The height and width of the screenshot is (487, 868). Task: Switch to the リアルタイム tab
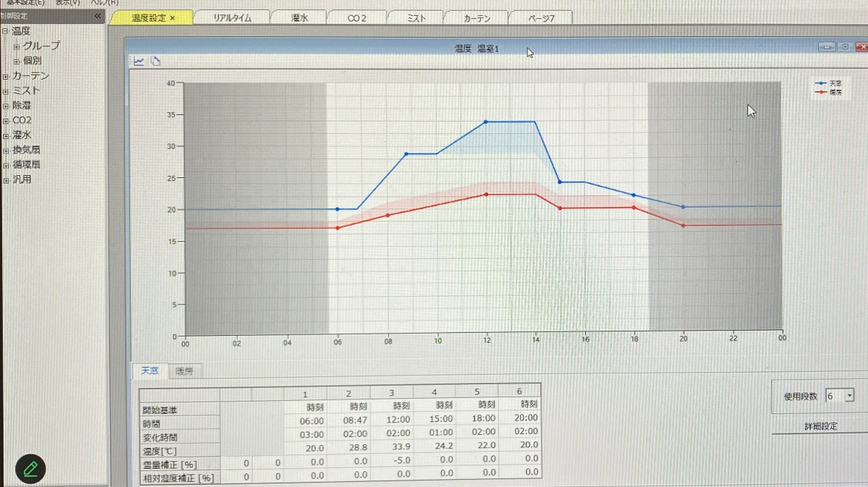click(232, 18)
